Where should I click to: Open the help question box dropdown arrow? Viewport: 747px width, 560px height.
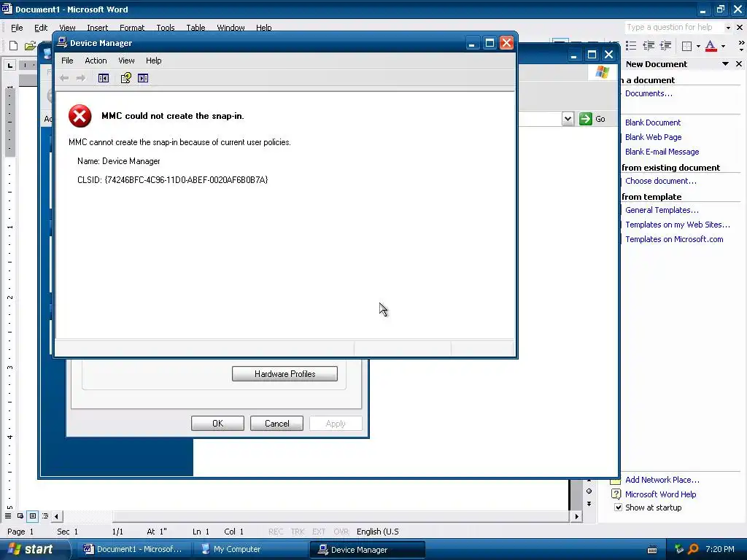click(728, 28)
